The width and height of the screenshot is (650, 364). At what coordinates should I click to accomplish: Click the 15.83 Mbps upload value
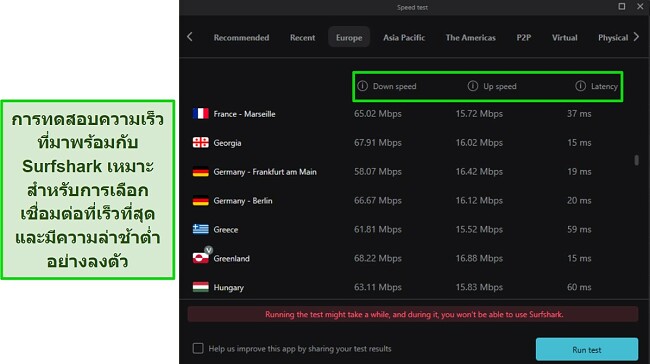point(479,287)
